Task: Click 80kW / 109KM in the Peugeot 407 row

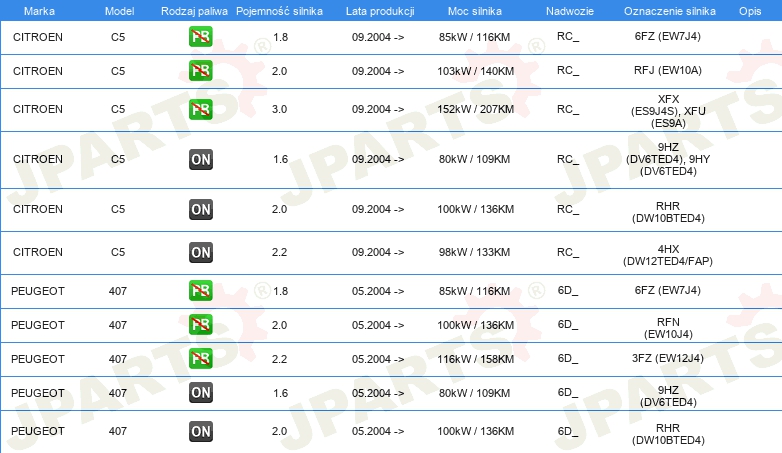Action: click(x=474, y=393)
